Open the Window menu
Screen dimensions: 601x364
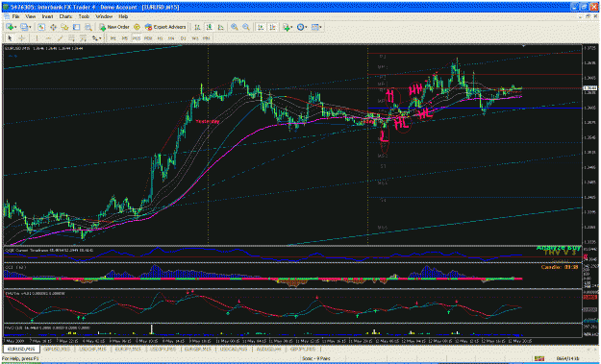[104, 17]
